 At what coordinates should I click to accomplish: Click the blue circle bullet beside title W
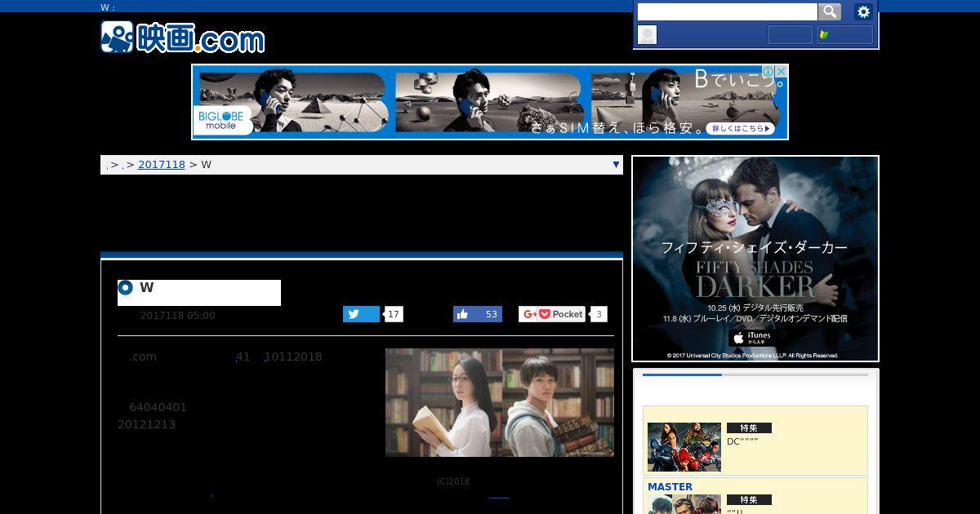pyautogui.click(x=125, y=287)
